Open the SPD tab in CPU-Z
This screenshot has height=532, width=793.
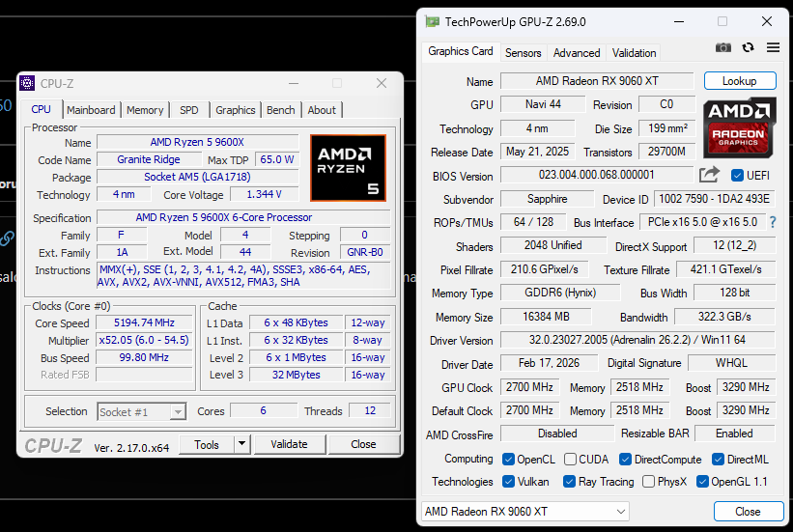[189, 110]
